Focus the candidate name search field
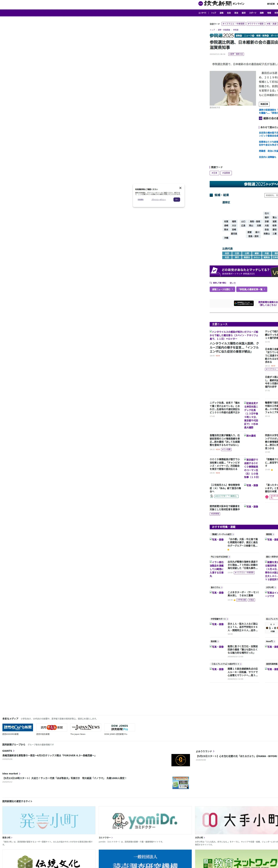 click(271, 195)
